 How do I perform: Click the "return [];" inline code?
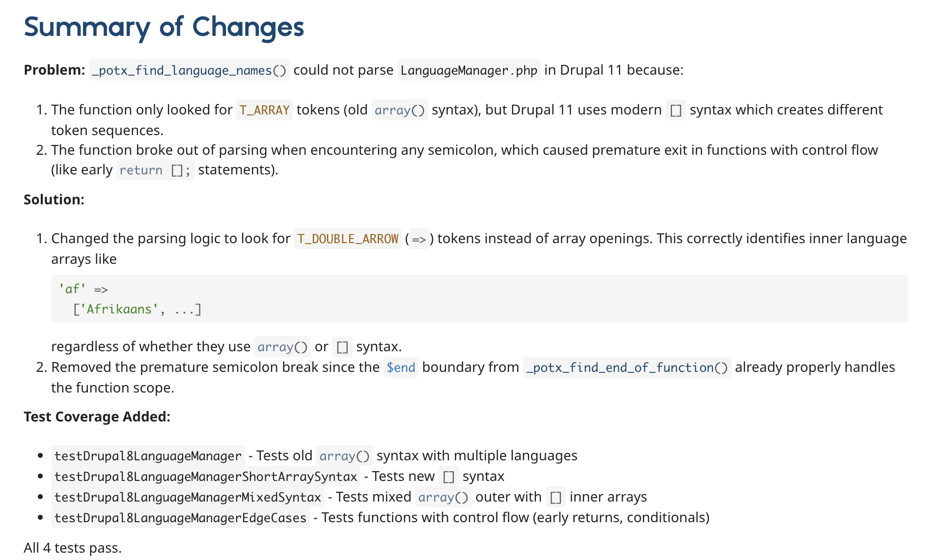coord(155,170)
